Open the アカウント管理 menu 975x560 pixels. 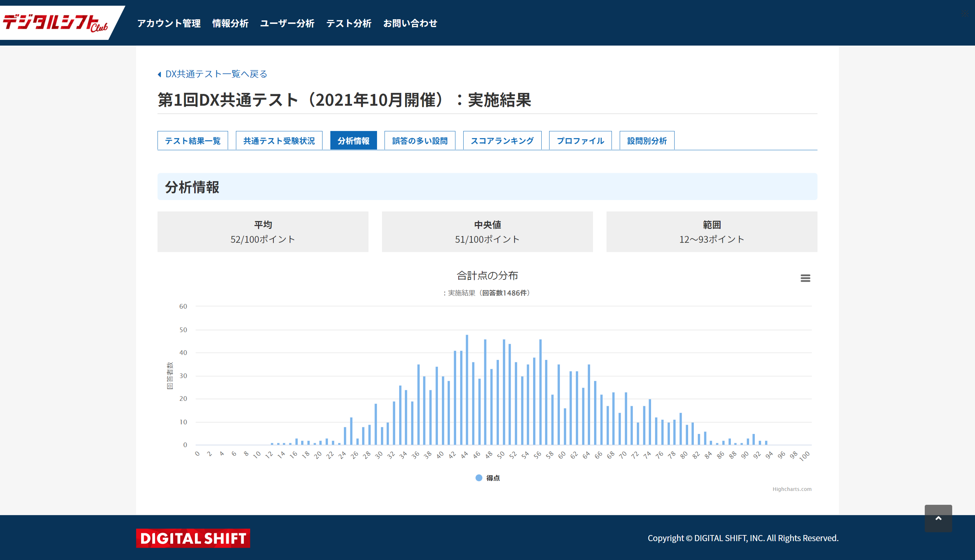169,23
